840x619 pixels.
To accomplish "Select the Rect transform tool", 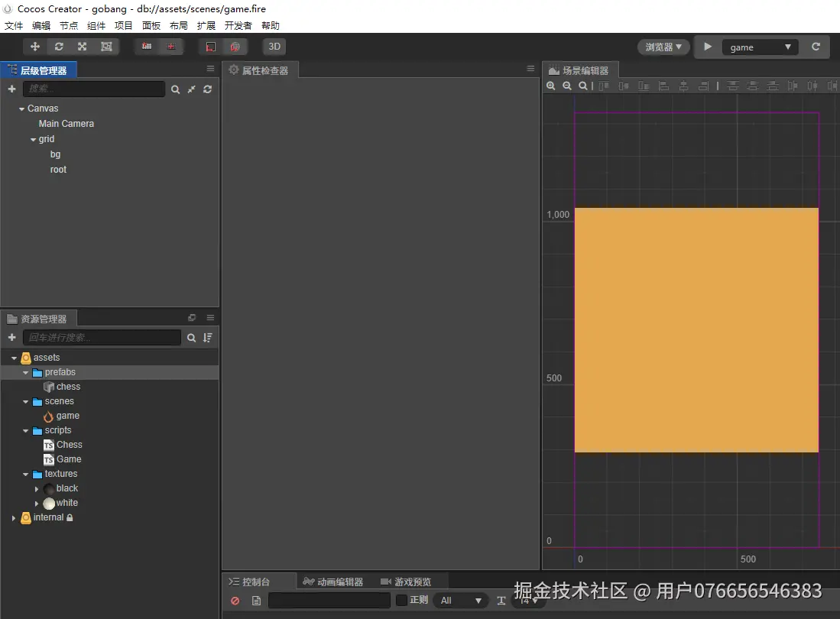I will point(107,47).
